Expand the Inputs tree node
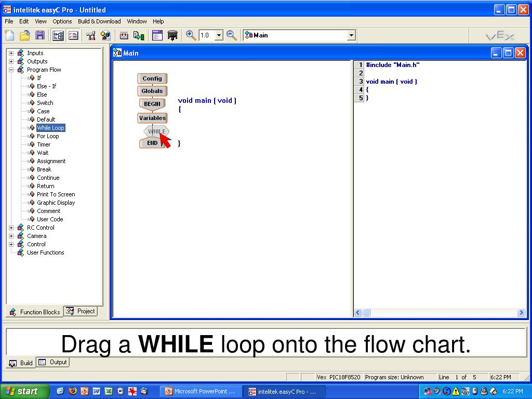Viewport: 532px width, 399px height. [11, 53]
